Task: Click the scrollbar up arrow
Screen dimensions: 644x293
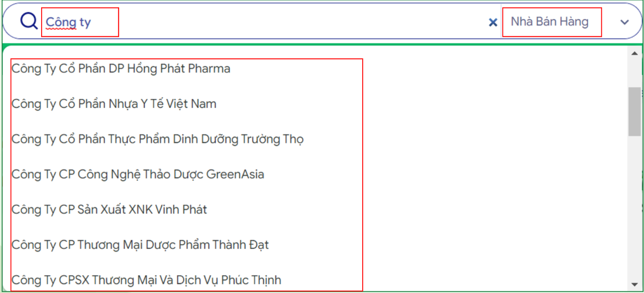Action: pyautogui.click(x=635, y=53)
